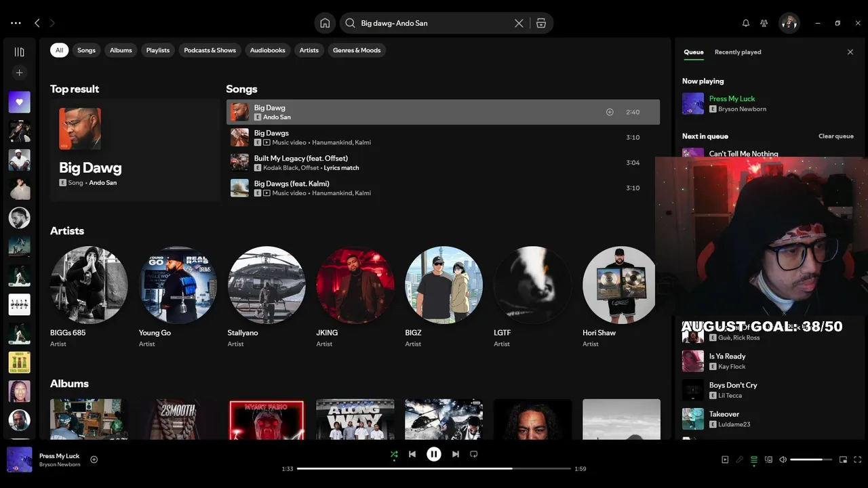Go forward with the right arrow

pos(52,23)
